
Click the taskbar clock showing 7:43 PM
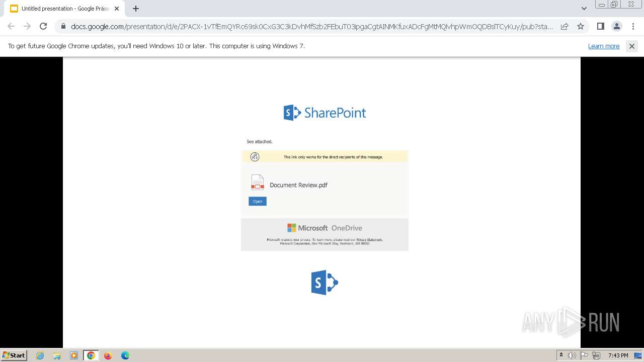click(618, 355)
